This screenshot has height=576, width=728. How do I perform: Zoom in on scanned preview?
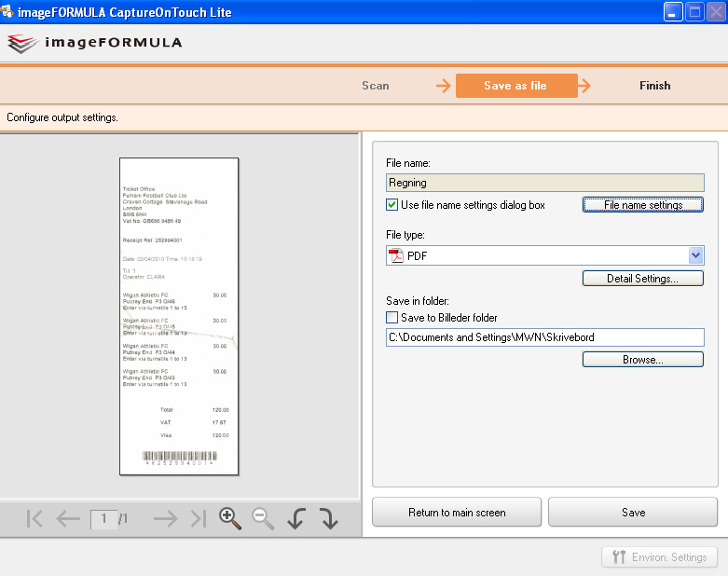tap(230, 518)
